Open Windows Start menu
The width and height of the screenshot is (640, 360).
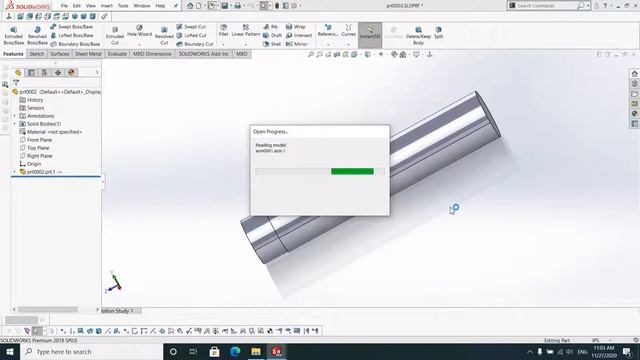[10, 351]
